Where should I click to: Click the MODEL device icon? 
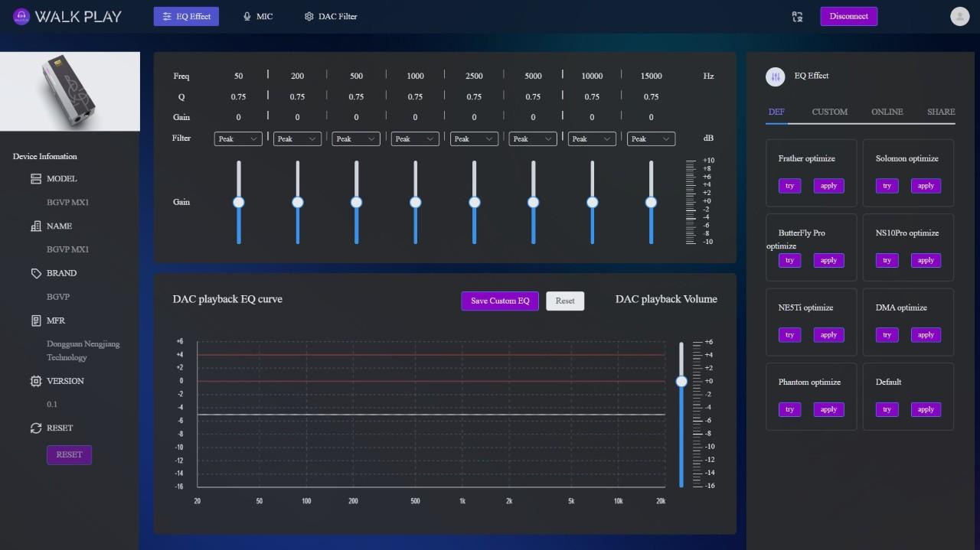[35, 179]
